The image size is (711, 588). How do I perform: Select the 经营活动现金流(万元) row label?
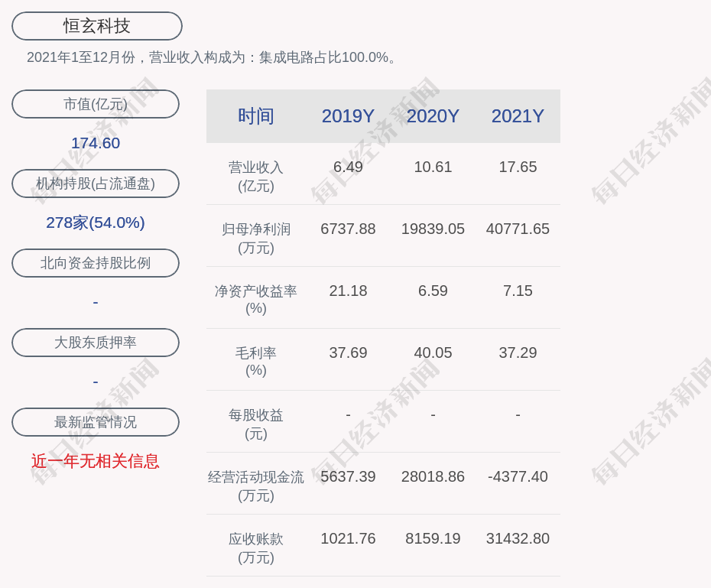point(256,486)
